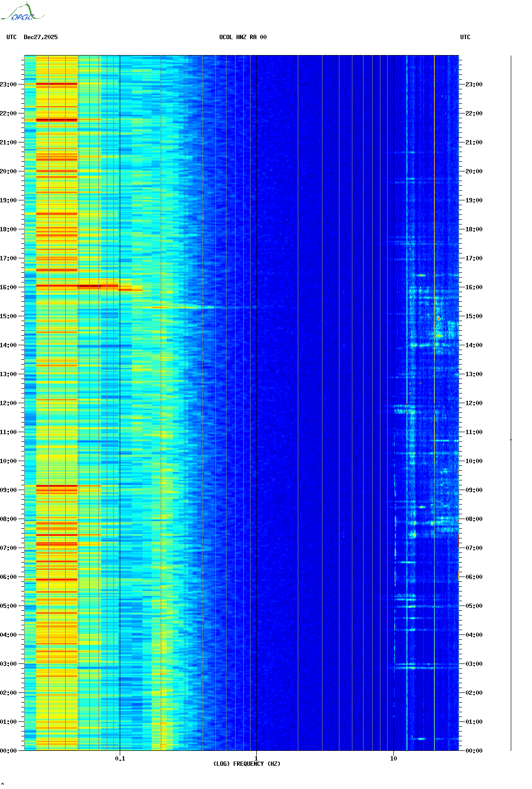532x789 pixels.
Task: Click 05:00 on the right time axis
Action: click(474, 606)
